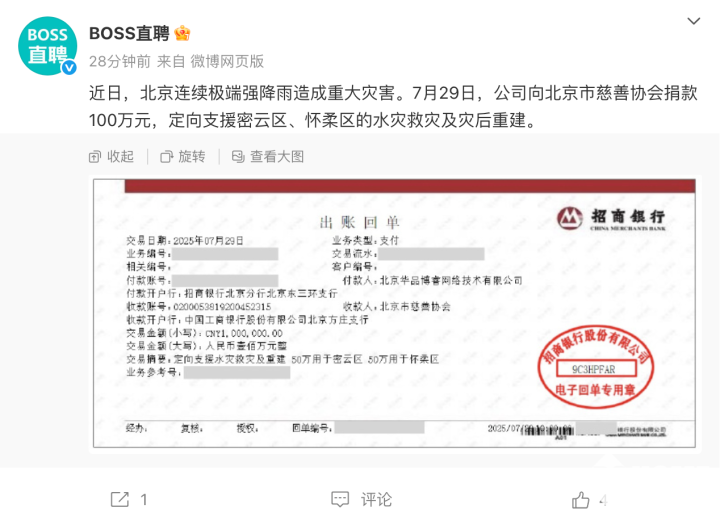Expand the post options chevron menu
The width and height of the screenshot is (720, 521).
[x=693, y=21]
